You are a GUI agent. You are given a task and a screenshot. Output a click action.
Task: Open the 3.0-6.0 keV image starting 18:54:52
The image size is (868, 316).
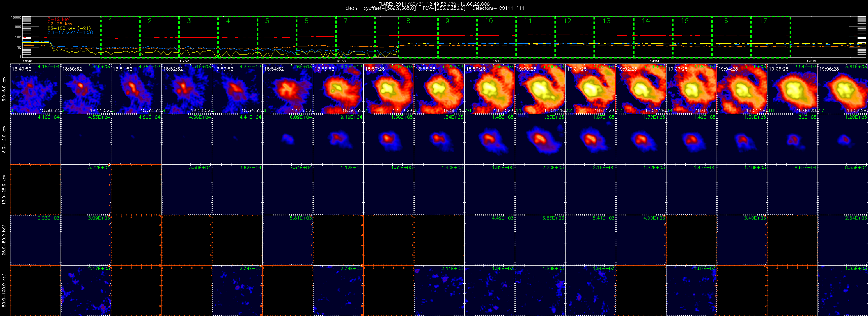[x=288, y=88]
